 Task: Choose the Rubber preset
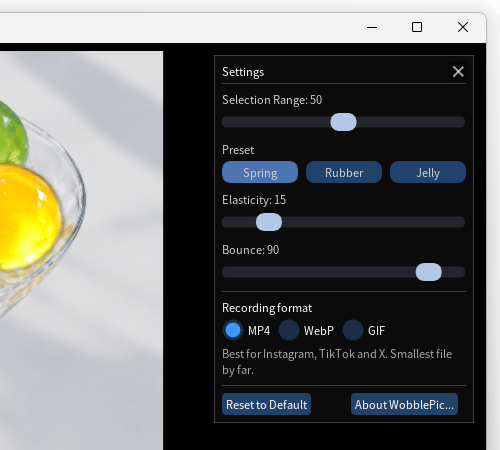344,172
